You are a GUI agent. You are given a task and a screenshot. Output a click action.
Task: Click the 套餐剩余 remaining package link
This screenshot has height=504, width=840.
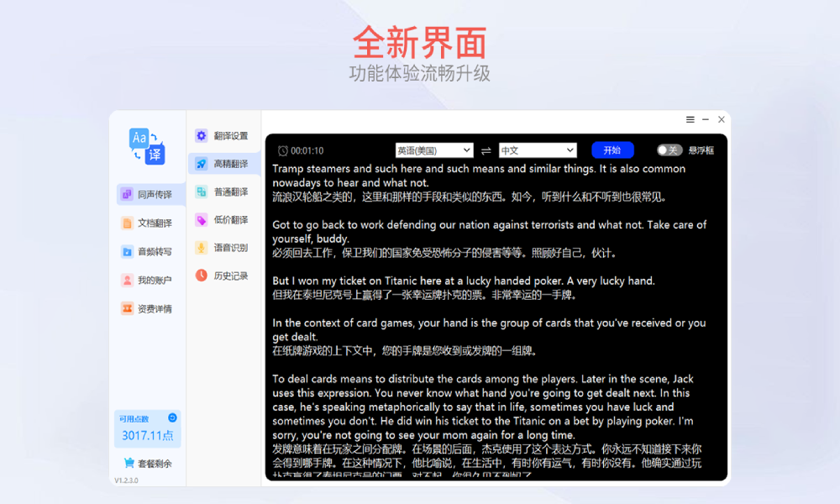pos(148,463)
